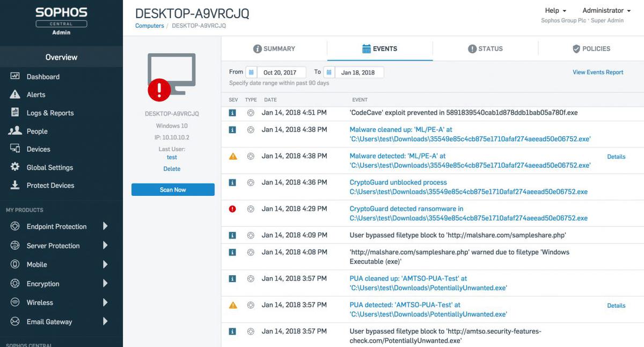Viewport: 644px width, 347px height.
Task: Open the 'test' last user link
Action: (x=172, y=157)
